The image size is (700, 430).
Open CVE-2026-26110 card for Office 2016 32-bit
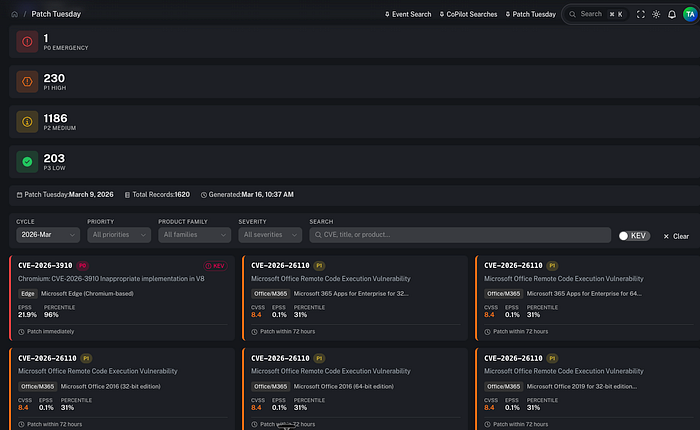point(47,359)
